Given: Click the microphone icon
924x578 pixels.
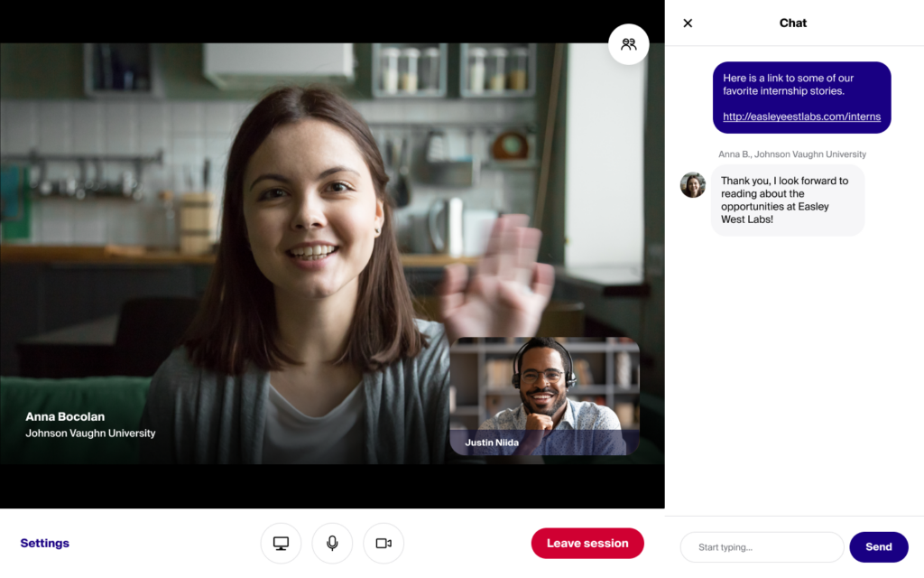Looking at the screenshot, I should pyautogui.click(x=332, y=543).
